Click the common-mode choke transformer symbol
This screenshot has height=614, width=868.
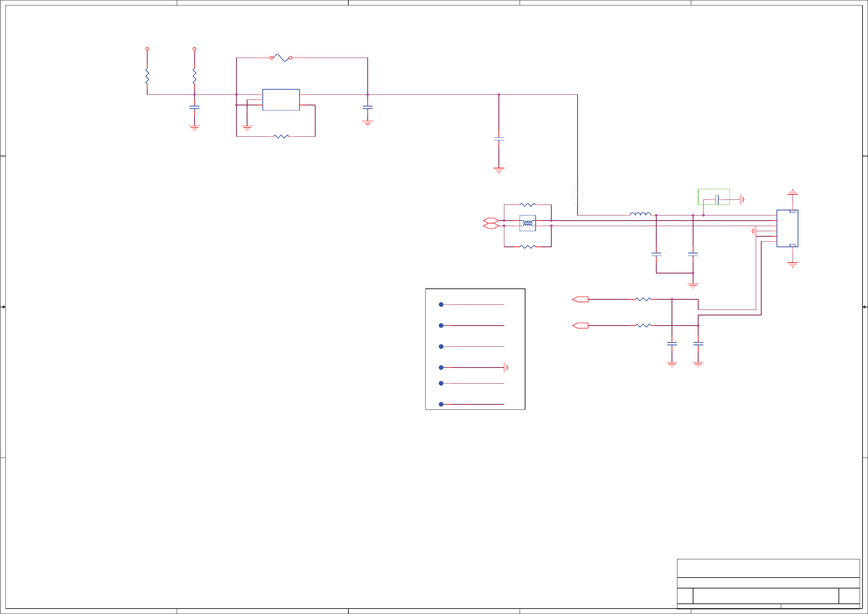click(x=527, y=223)
